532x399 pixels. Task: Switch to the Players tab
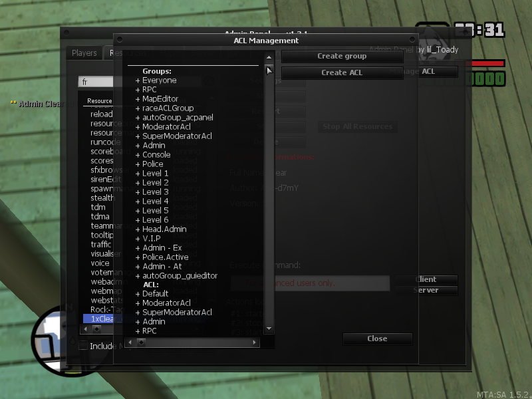click(x=84, y=53)
